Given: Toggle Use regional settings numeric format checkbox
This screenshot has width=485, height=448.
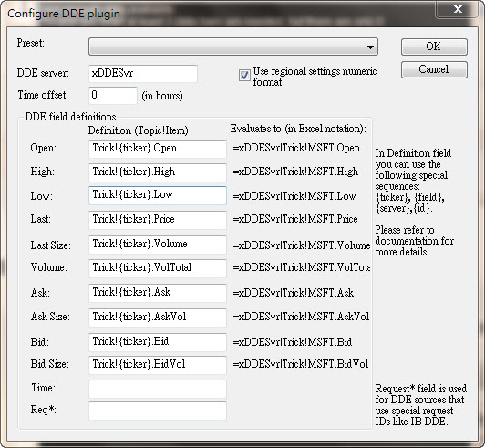Looking at the screenshot, I should (x=244, y=75).
